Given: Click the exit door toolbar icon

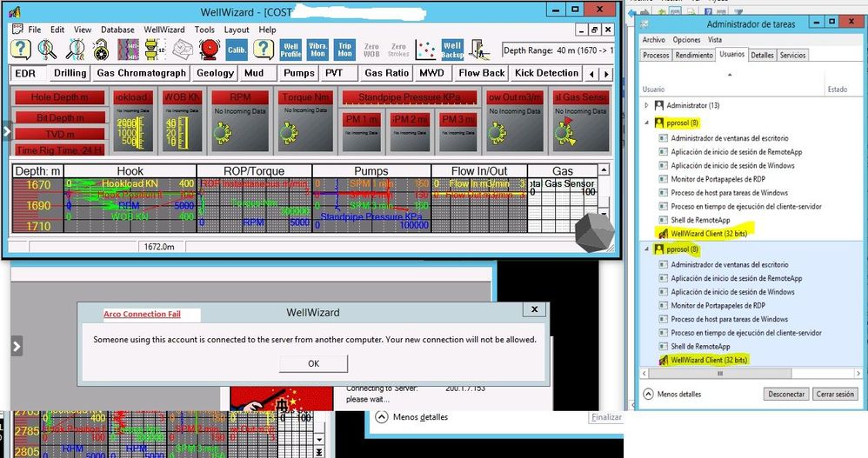Looking at the screenshot, I should point(479,50).
